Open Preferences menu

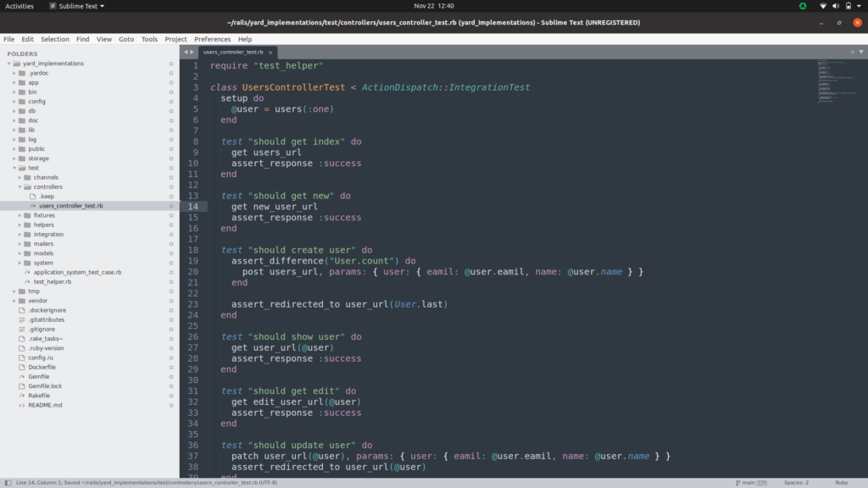pos(212,39)
